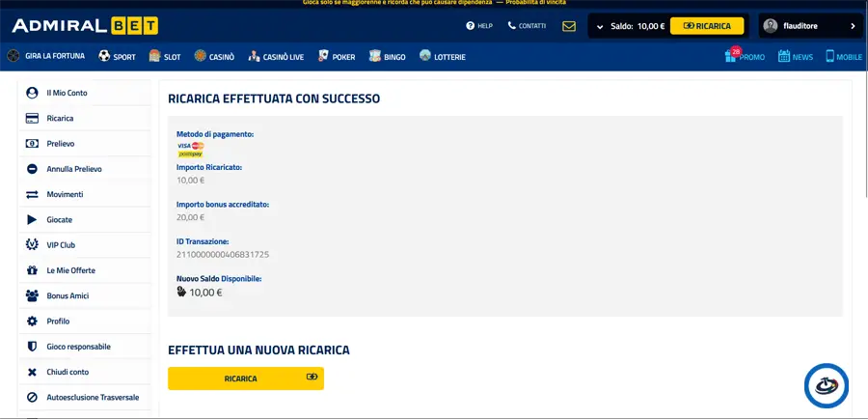Open Giocate play icon in sidebar
Viewport: 868px width, 420px height.
click(32, 220)
